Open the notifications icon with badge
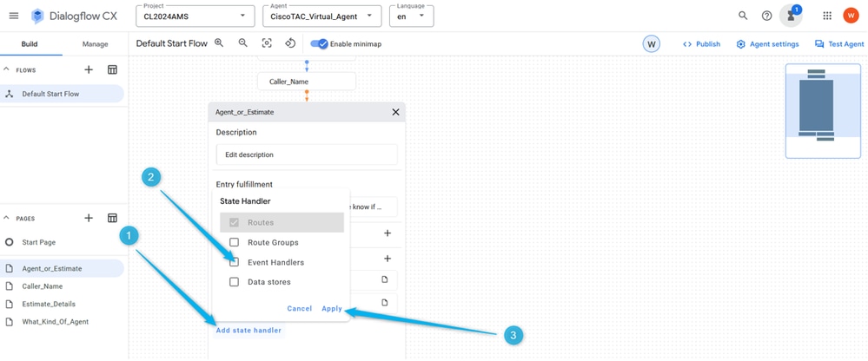868x361 pixels. [x=791, y=16]
